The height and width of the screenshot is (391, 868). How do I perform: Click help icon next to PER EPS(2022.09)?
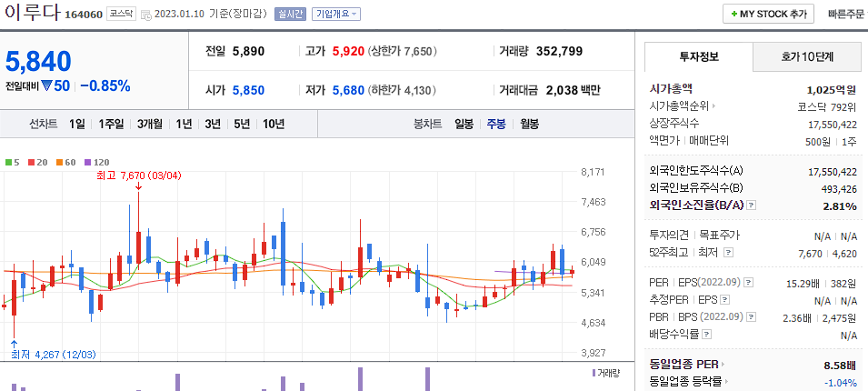749,283
